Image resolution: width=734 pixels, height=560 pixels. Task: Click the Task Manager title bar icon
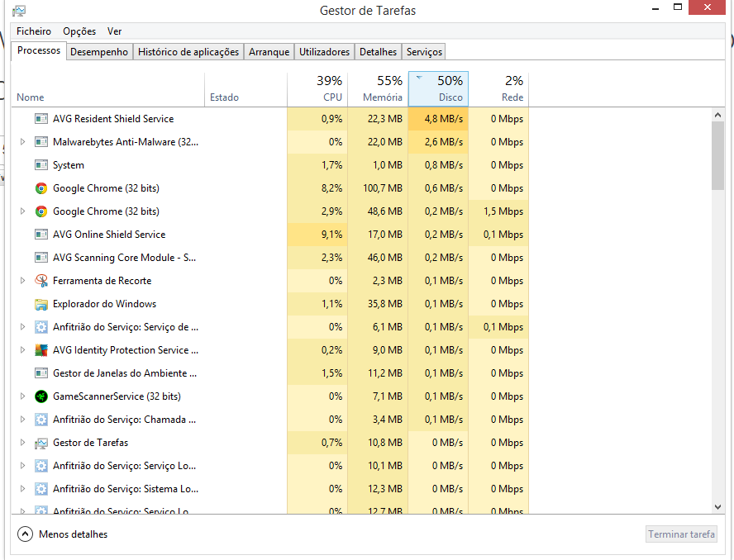click(x=18, y=11)
